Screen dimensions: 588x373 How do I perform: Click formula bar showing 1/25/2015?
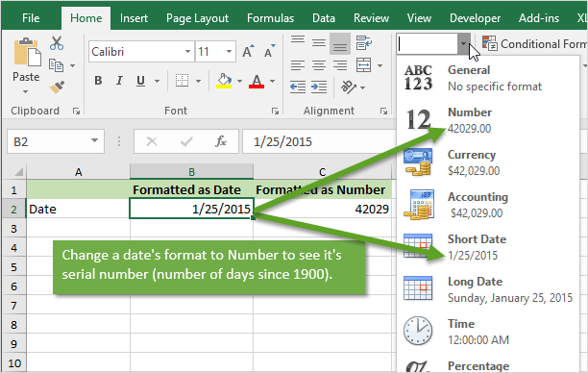[319, 141]
